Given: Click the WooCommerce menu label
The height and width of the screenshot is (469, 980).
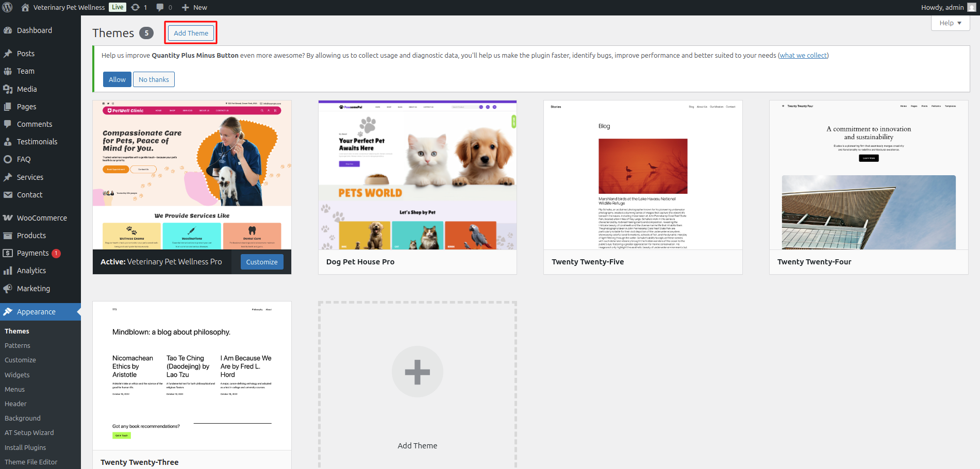Looking at the screenshot, I should pos(42,218).
